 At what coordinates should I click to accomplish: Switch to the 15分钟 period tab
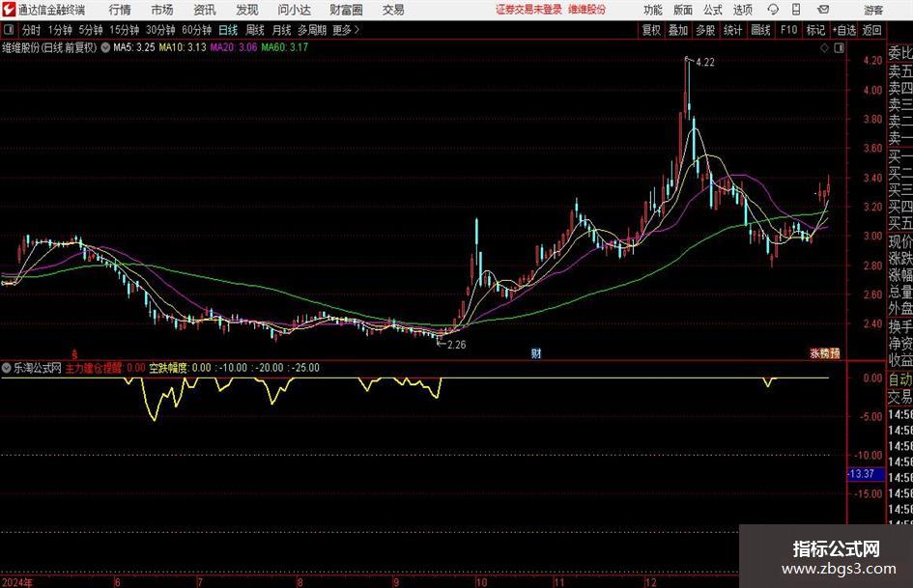pos(125,30)
